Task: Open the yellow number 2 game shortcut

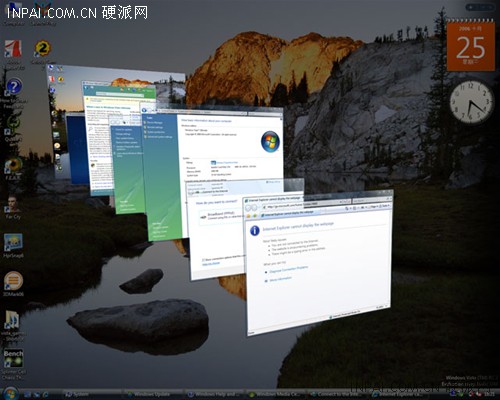Action: (43, 49)
